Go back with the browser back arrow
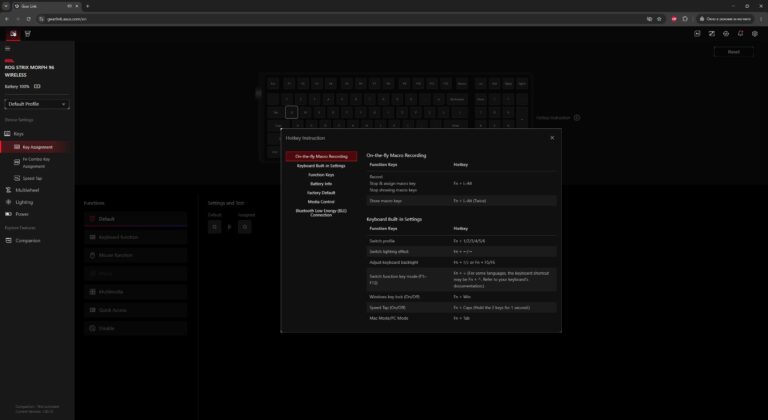This screenshot has height=420, width=768. coord(6,19)
